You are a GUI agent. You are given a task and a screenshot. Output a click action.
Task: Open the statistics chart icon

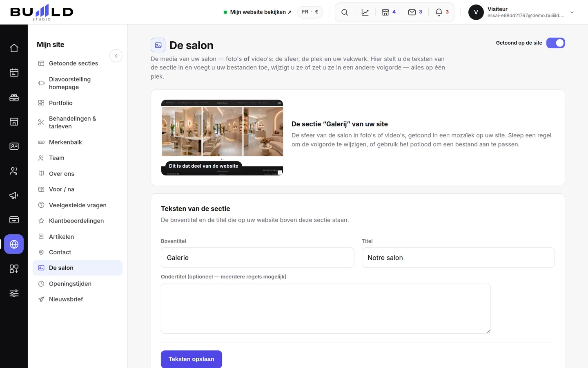(x=365, y=12)
